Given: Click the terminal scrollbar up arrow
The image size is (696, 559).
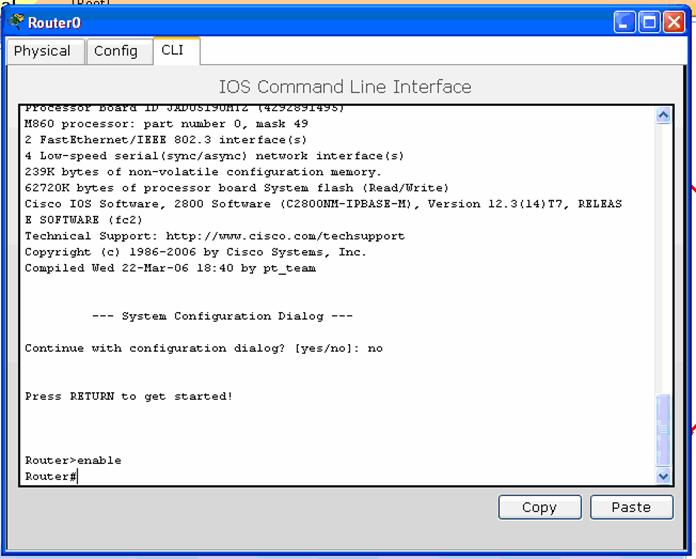Looking at the screenshot, I should tap(664, 115).
